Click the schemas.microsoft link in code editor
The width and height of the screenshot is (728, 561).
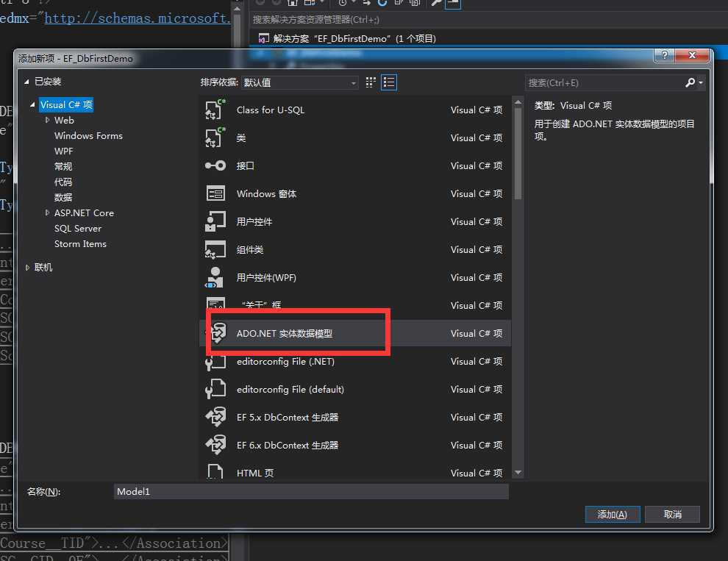(138, 18)
